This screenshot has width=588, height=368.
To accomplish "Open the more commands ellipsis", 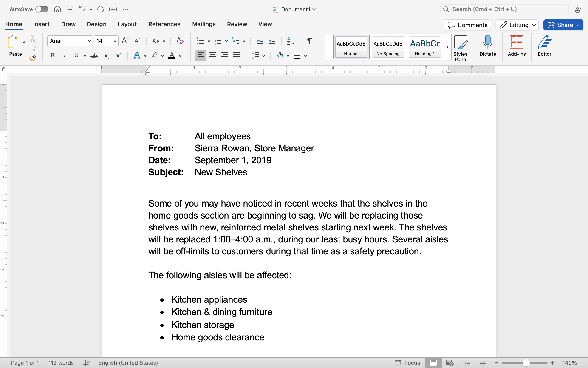I will click(x=125, y=9).
